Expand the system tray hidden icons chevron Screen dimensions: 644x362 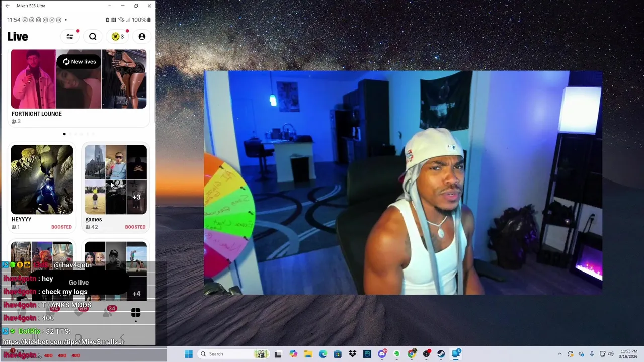click(559, 354)
